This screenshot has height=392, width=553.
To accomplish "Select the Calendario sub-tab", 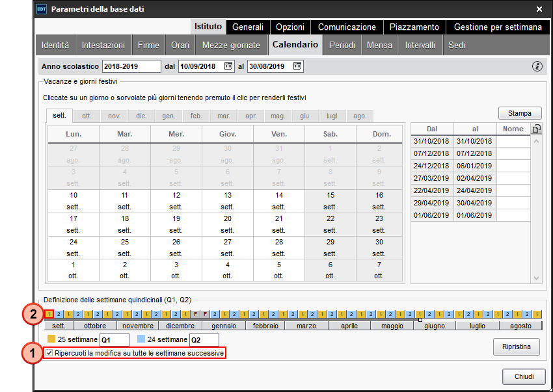I will (295, 45).
